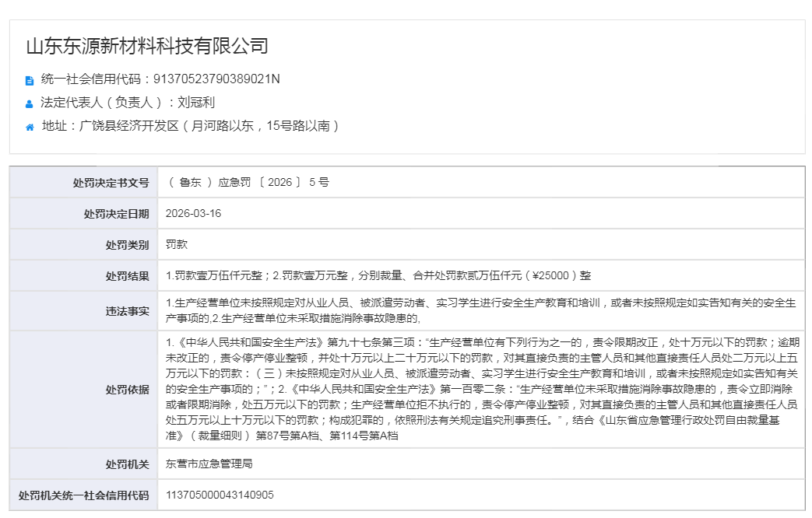The height and width of the screenshot is (518, 812).
Task: Click the 处罚结果 label cell
Action: 83,276
